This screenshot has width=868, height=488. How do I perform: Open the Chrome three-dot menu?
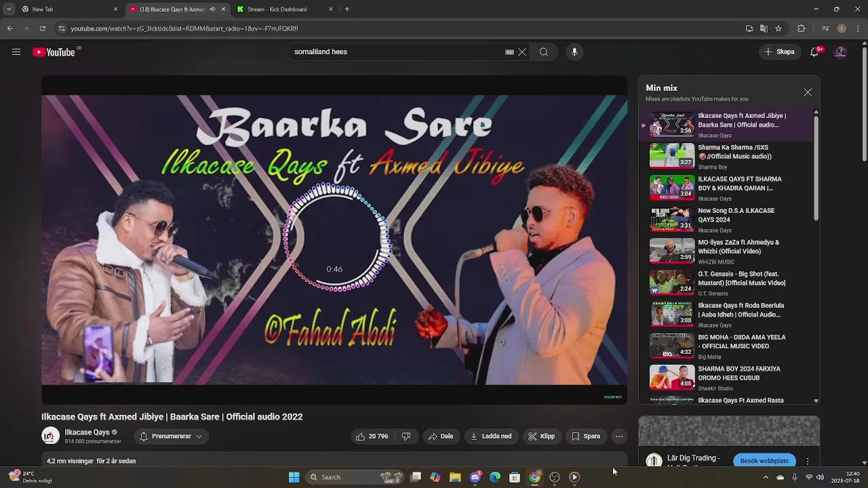[859, 28]
